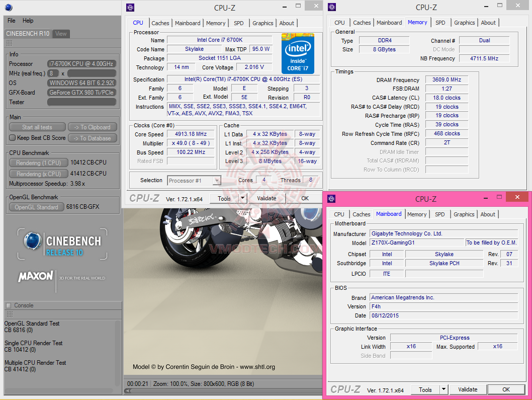The height and width of the screenshot is (400, 532).
Task: Click BIOS version F4h value
Action: coord(444,306)
